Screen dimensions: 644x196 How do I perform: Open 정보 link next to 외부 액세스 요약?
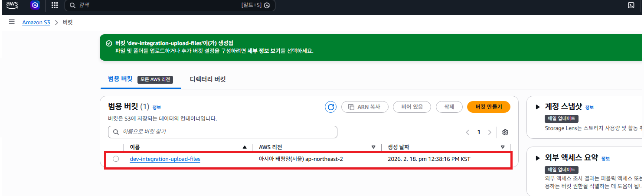click(606, 158)
